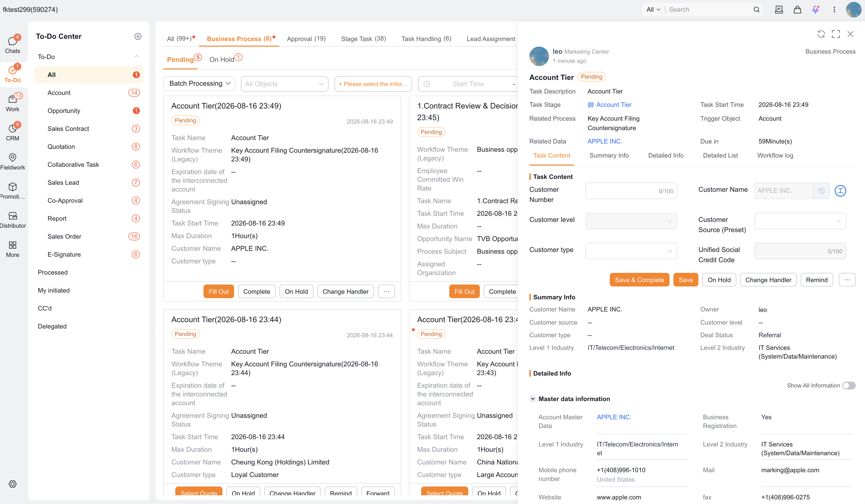The width and height of the screenshot is (865, 504).
Task: Click Fill Out on Account Tier 23:49 card
Action: pyautogui.click(x=218, y=291)
